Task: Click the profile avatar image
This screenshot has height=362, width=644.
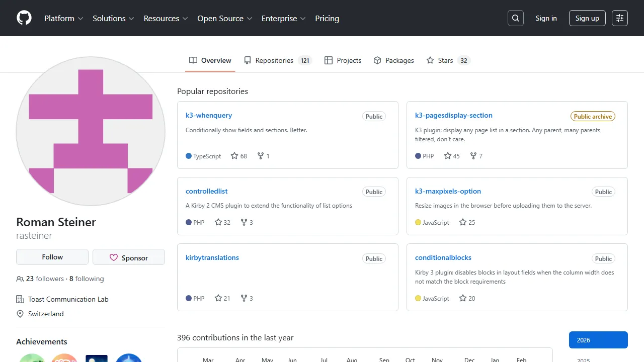Action: click(x=91, y=132)
